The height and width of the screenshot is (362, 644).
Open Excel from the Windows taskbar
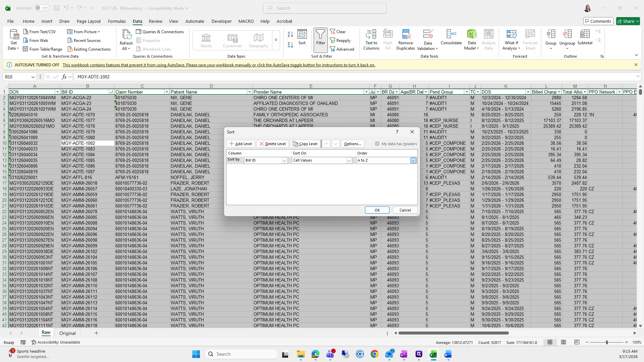(433, 354)
